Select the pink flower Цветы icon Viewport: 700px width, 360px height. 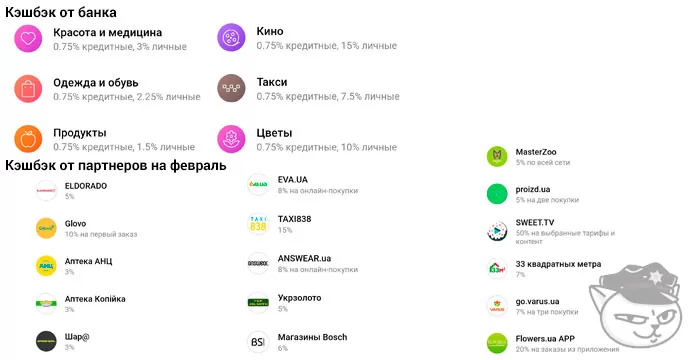(x=231, y=139)
